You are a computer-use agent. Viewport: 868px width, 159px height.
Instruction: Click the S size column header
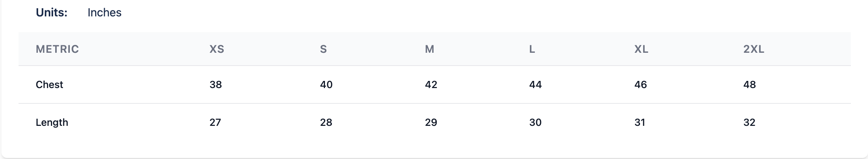[x=323, y=49]
